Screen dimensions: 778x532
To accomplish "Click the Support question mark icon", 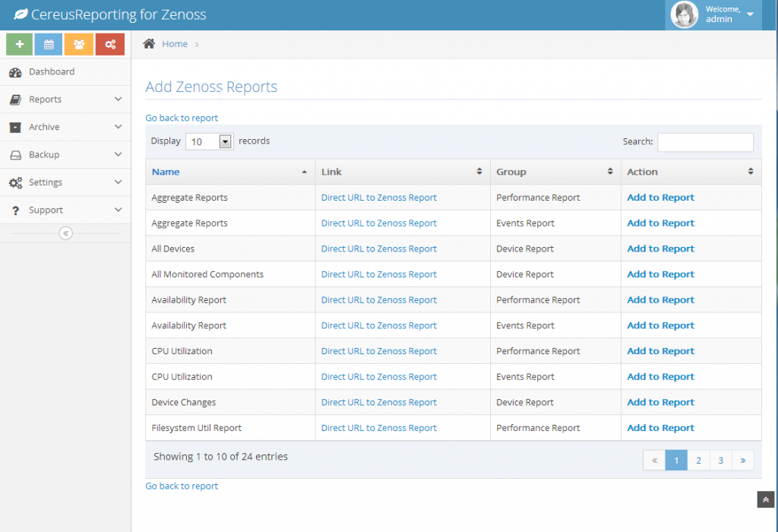I will tap(15, 211).
